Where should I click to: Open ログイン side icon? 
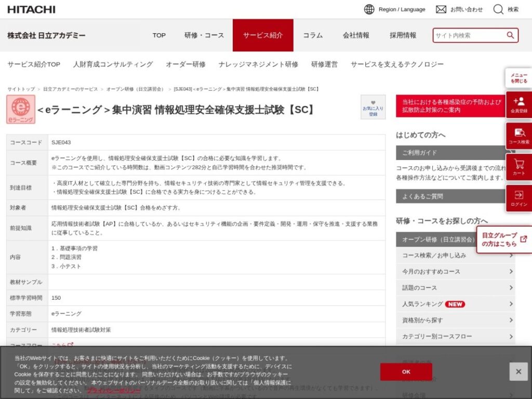(519, 198)
